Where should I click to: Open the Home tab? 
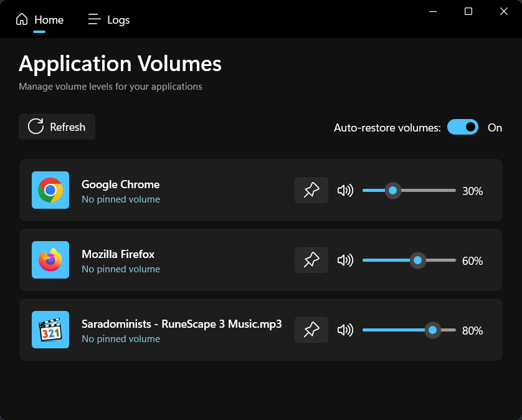coord(40,20)
